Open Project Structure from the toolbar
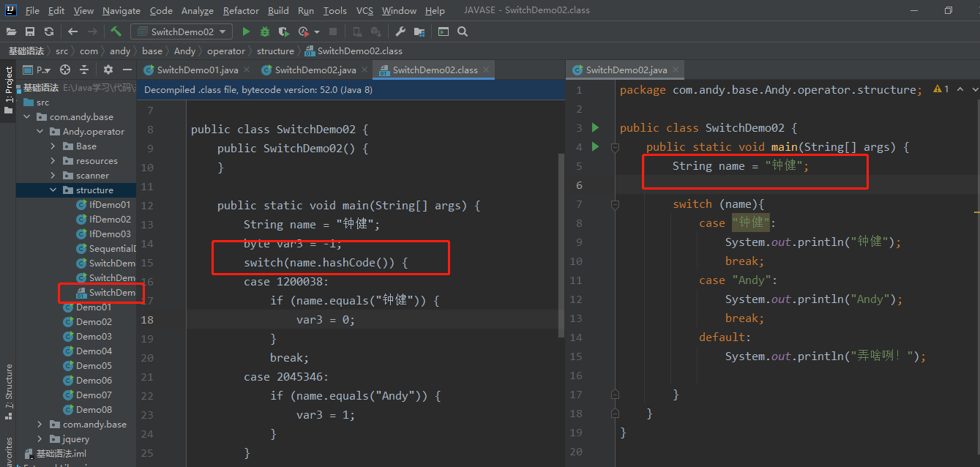This screenshot has width=980, height=467. tap(419, 31)
